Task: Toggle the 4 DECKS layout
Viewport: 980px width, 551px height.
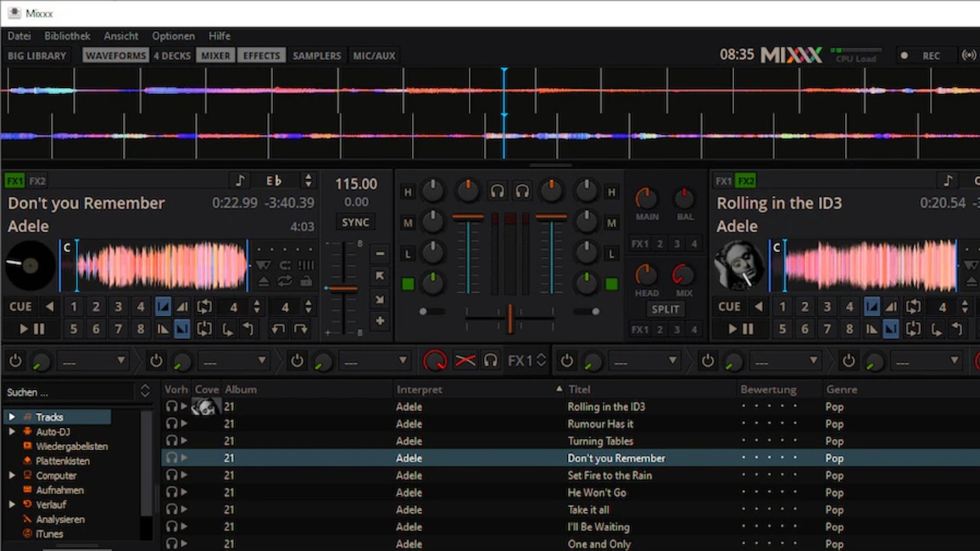Action: (172, 56)
